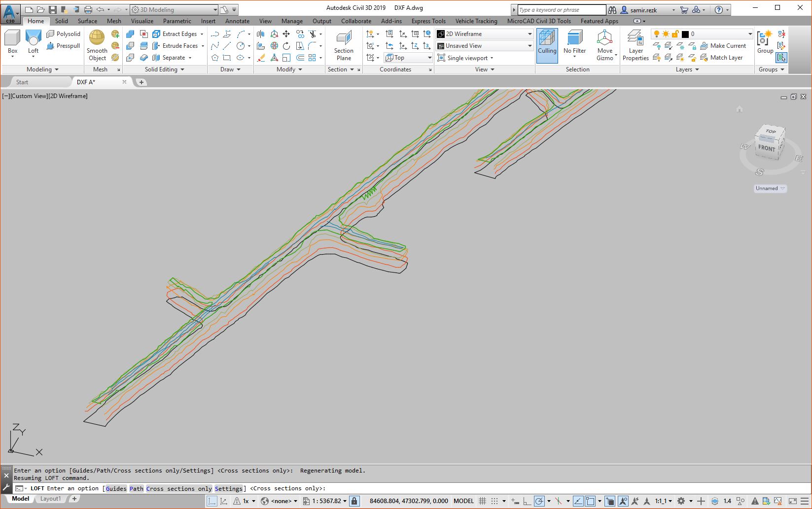Click the black layer color swatch

(685, 34)
